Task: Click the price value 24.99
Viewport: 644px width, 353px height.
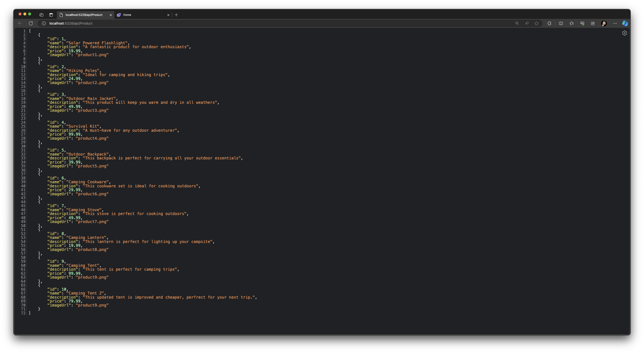Action: pos(74,79)
